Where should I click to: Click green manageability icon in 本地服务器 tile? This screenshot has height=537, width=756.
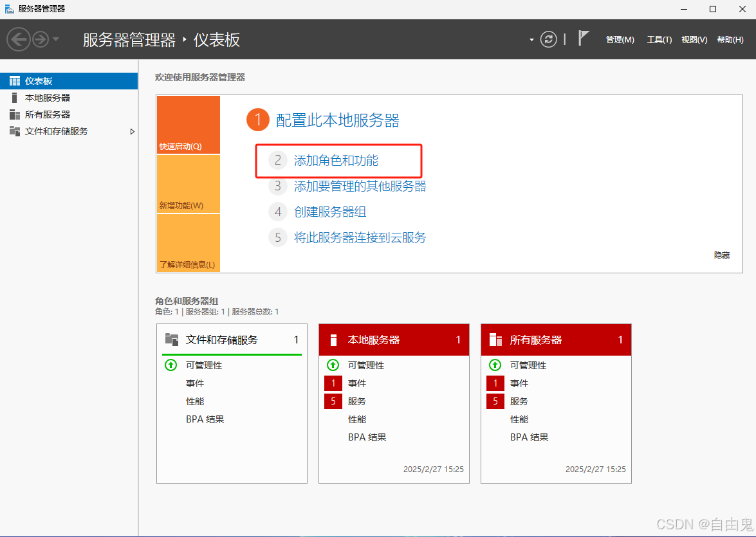tap(333, 365)
